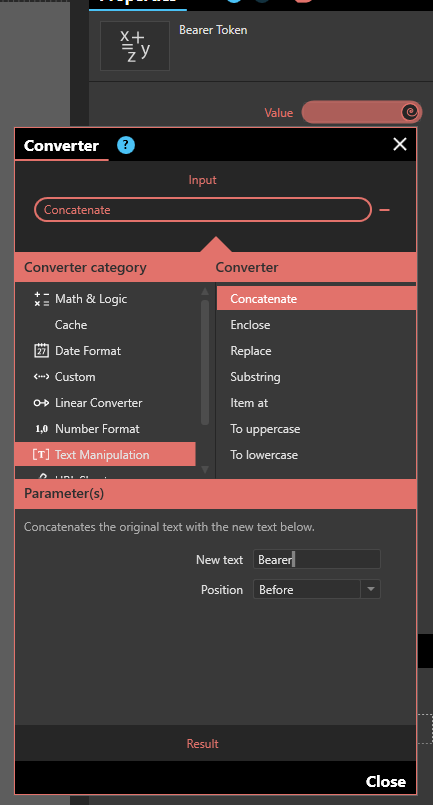The image size is (433, 805).
Task: Click the category list up arrow
Action: coord(205,291)
